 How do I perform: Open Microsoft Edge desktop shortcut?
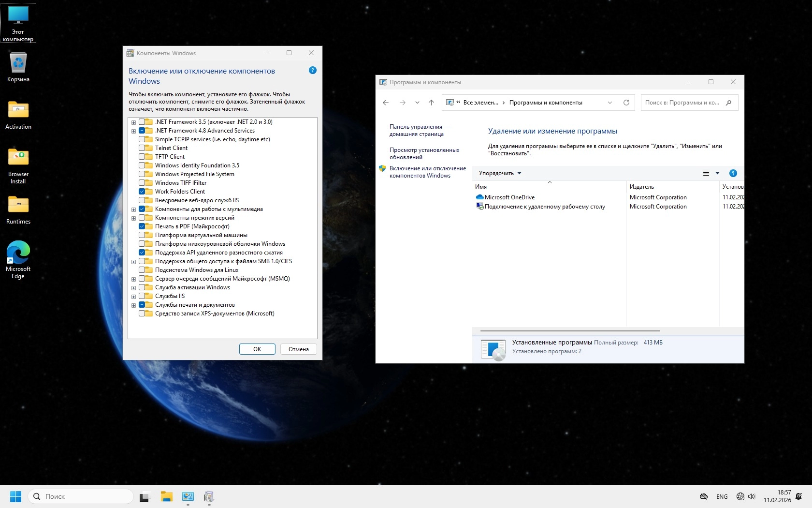tap(18, 259)
